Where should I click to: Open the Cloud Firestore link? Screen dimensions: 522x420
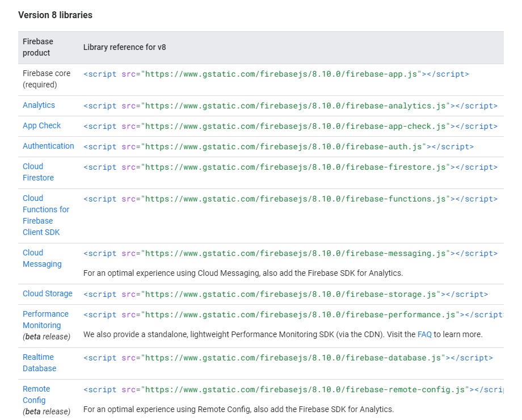[x=38, y=172]
